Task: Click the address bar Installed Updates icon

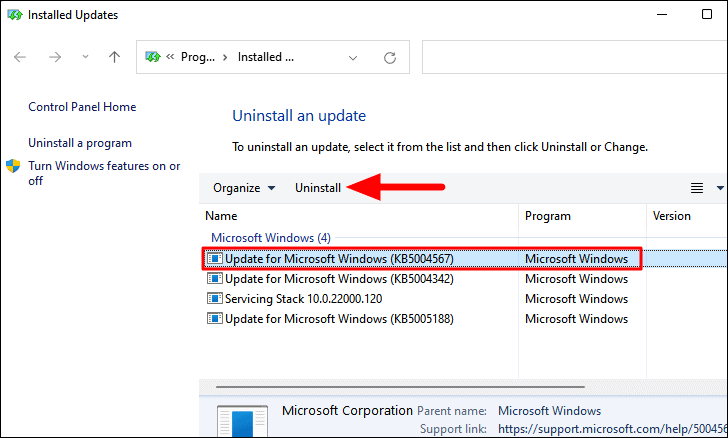Action: click(x=153, y=57)
